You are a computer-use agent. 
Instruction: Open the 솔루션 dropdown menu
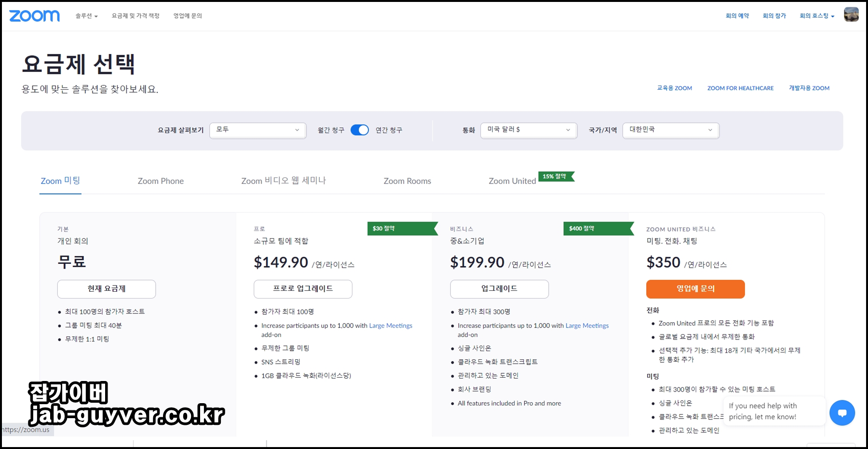click(86, 16)
